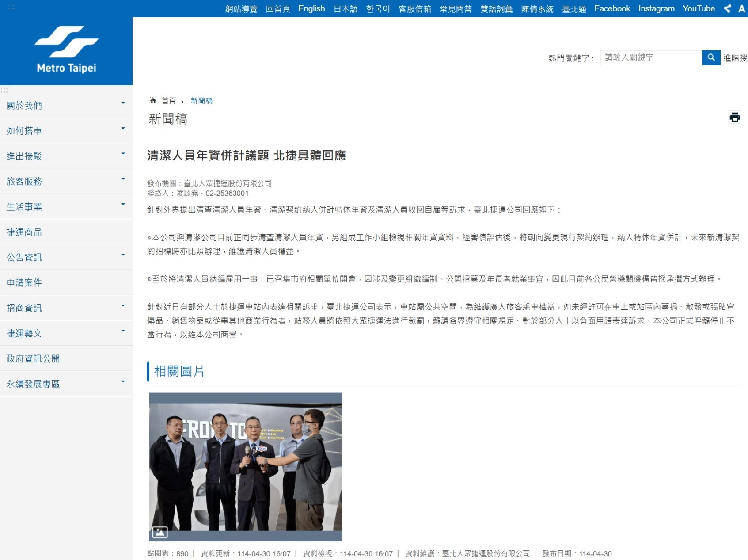Switch language to 日本語
Viewport: 748px width, 560px height.
pyautogui.click(x=346, y=9)
